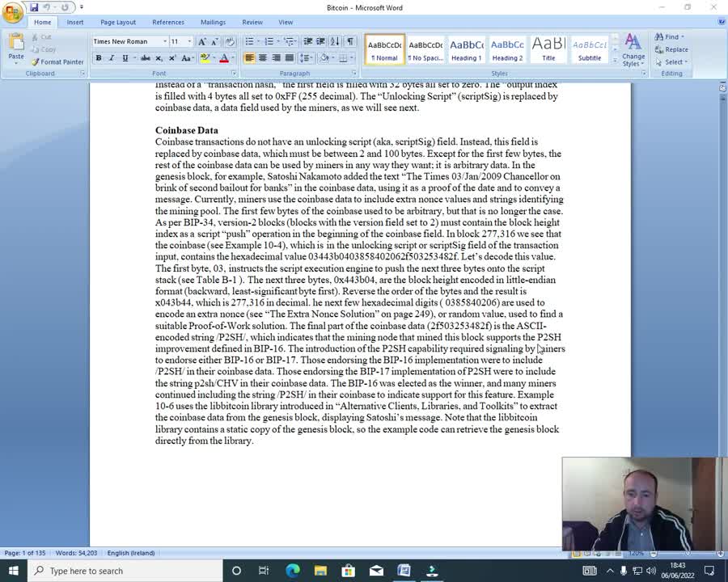Click Shrink Font icon

214,42
